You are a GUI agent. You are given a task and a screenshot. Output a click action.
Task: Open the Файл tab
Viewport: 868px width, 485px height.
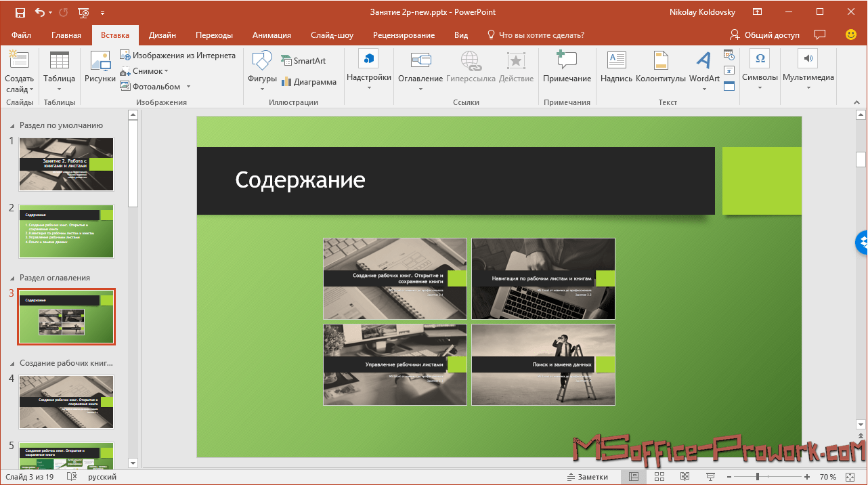coord(21,35)
